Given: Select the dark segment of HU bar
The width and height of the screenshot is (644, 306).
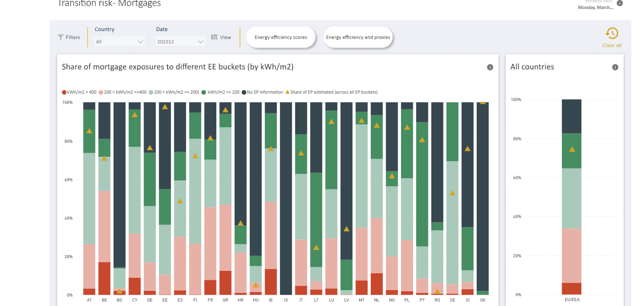Looking at the screenshot, I should [x=256, y=179].
